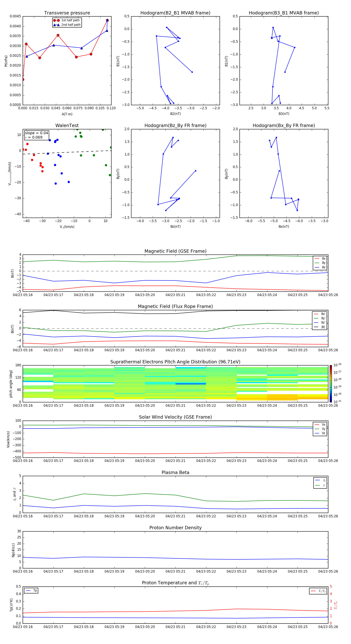The image size is (351, 644).
Task: Click the By' legend entry
Action: pyautogui.click(x=320, y=318)
